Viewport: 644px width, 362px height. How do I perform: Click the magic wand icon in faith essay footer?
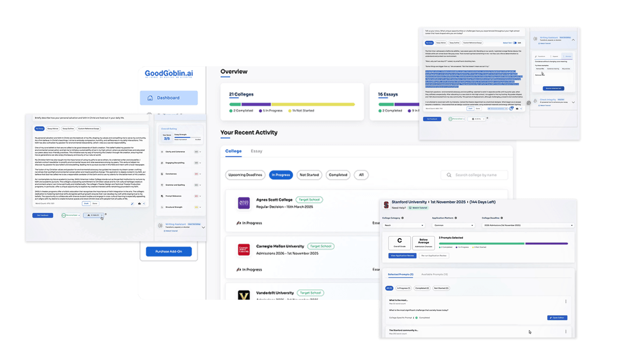pos(132,203)
